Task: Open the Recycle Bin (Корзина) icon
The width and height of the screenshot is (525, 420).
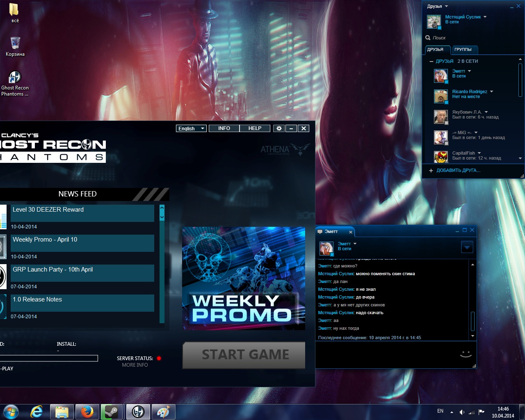Action: click(x=15, y=46)
